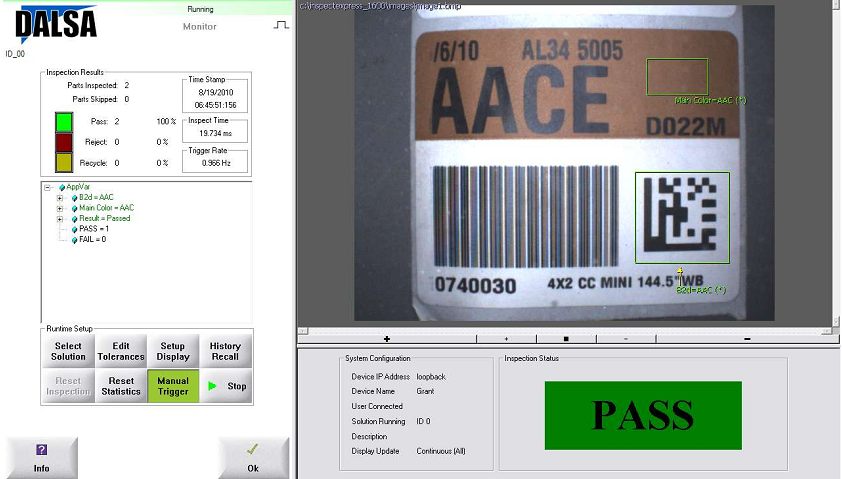The width and height of the screenshot is (842, 479).
Task: Expand the B2d = AAC node
Action: point(60,198)
